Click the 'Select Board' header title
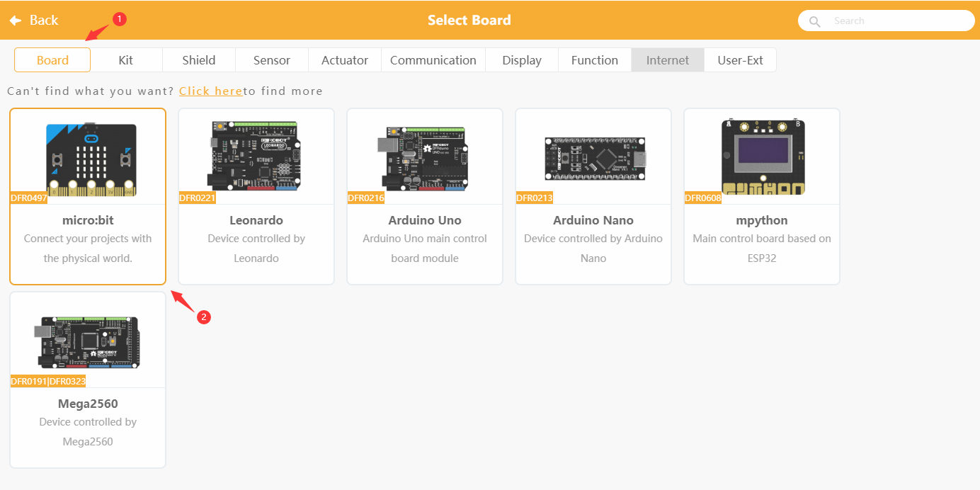 [x=469, y=21]
